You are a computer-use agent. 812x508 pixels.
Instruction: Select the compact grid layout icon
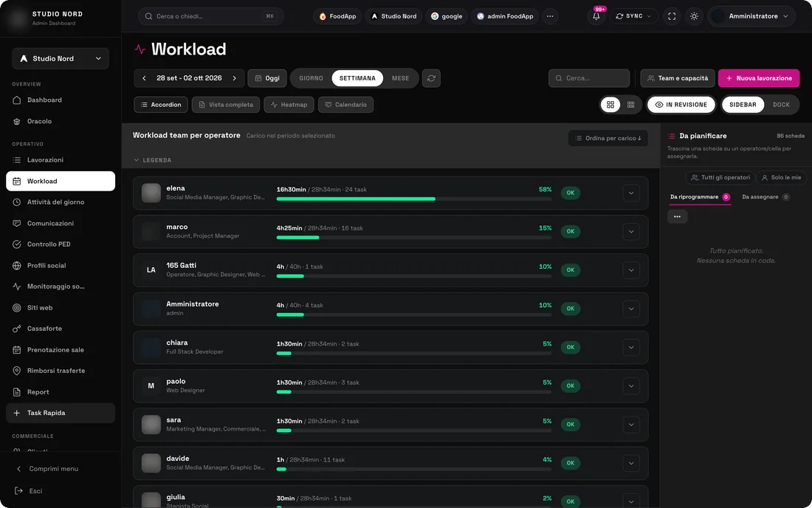click(630, 105)
